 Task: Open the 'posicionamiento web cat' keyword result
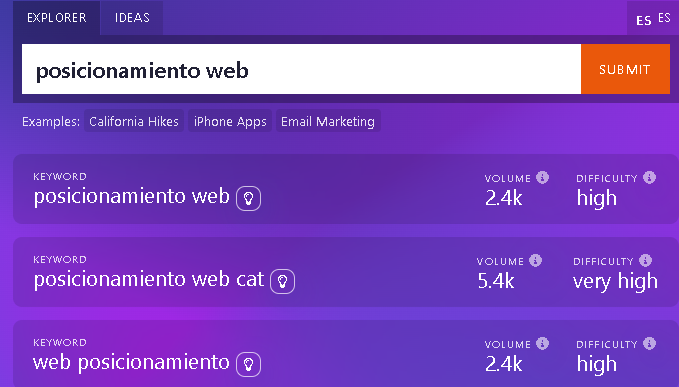[149, 279]
